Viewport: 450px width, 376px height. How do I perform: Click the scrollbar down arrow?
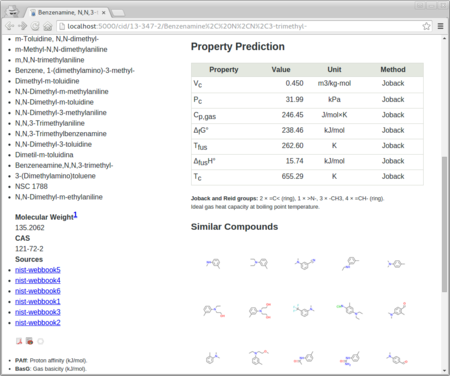444,370
